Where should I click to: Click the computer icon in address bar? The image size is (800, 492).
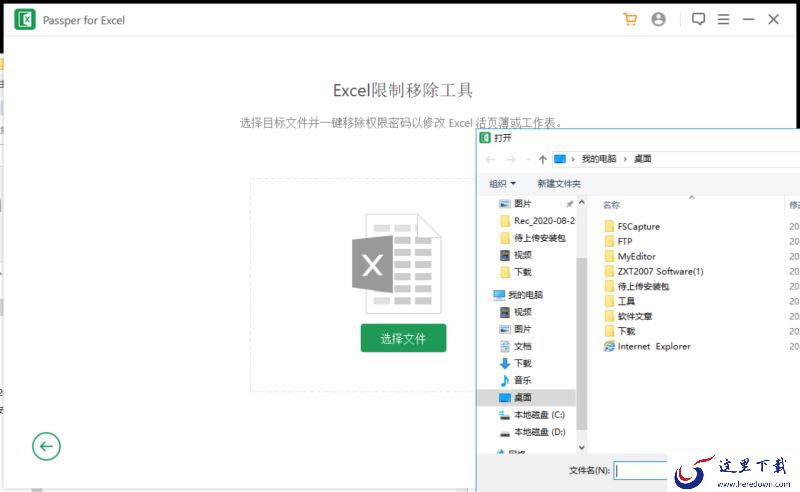[x=560, y=159]
